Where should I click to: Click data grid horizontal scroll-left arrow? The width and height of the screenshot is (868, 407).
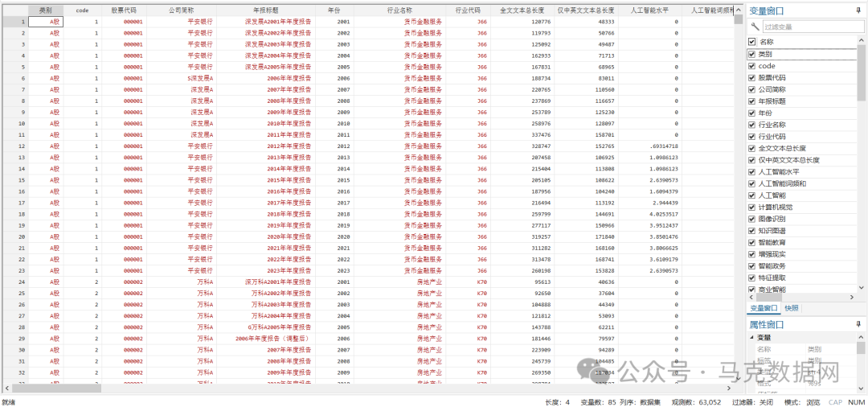pos(6,388)
